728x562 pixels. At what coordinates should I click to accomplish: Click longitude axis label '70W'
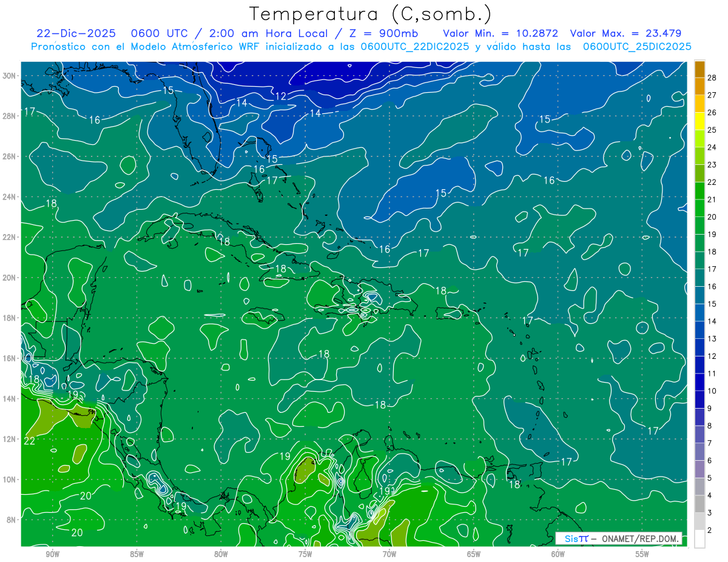(389, 554)
